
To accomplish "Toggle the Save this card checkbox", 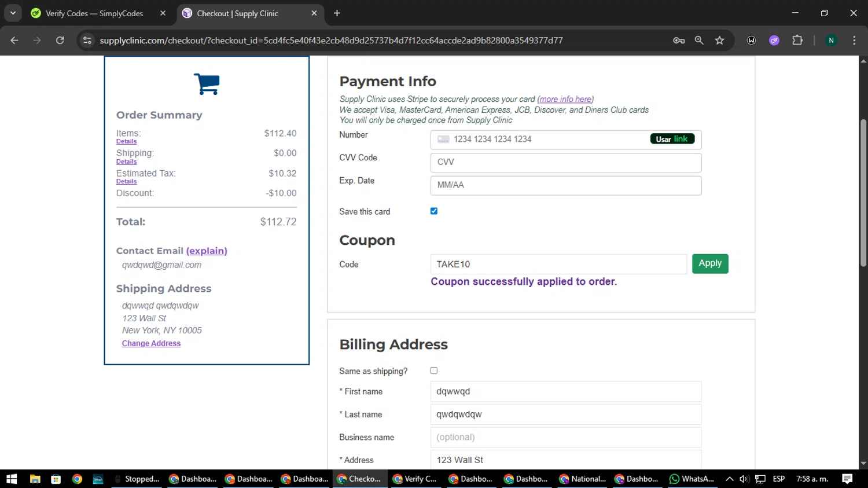I will point(434,211).
